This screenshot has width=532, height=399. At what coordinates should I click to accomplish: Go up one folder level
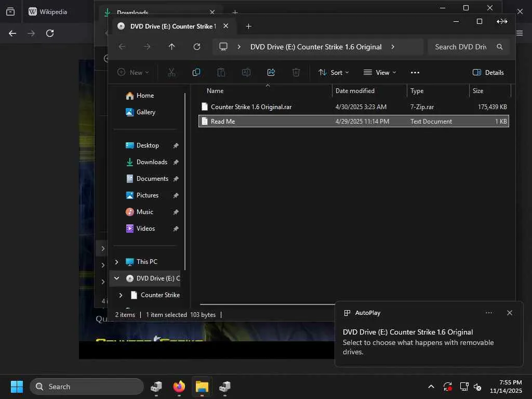pos(171,47)
